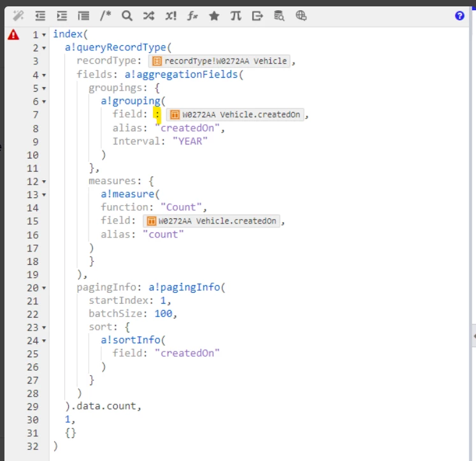476x461 pixels.
Task: Click the empty braces {} on line 31
Action: coord(71,433)
